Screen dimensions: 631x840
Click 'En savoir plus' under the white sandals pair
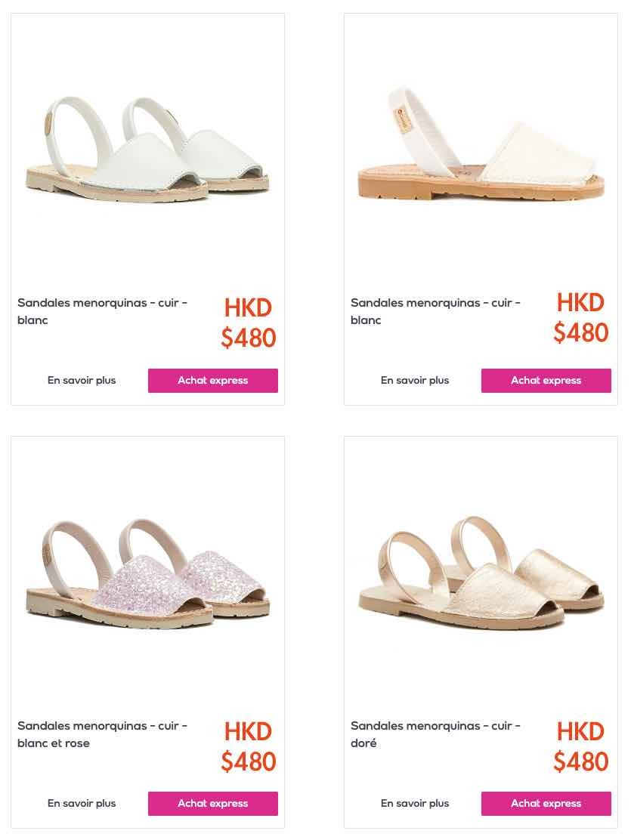[82, 381]
